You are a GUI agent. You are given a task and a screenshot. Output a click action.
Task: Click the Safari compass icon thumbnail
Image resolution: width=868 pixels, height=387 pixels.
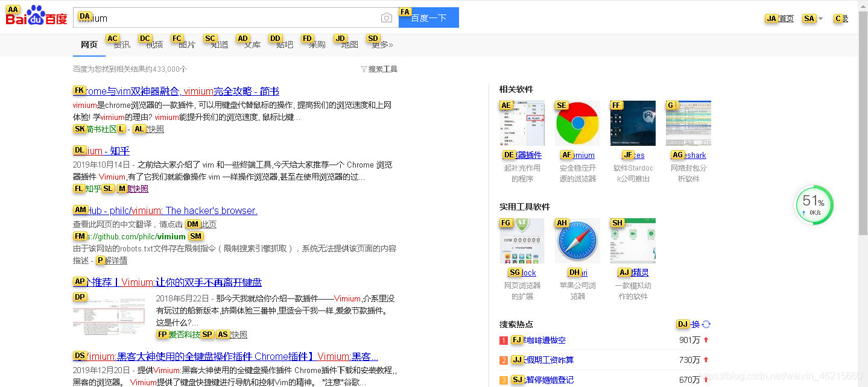(577, 241)
